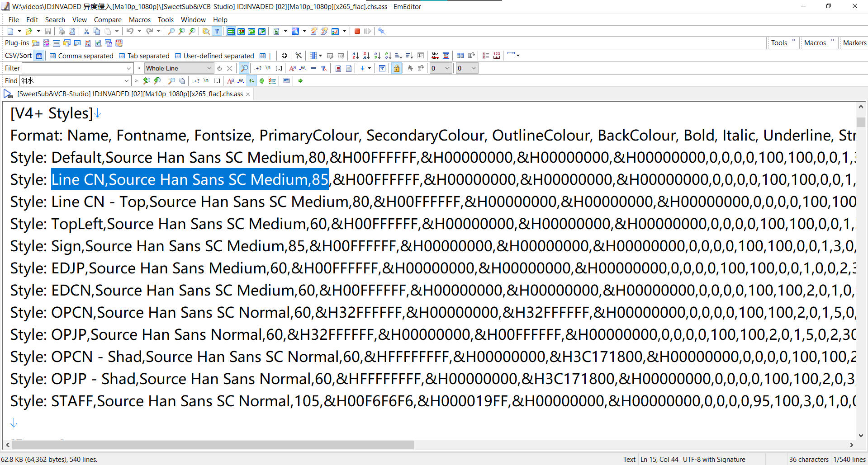Click the Clear all filters funnel-X icon
This screenshot has width=868, height=465.
[324, 68]
